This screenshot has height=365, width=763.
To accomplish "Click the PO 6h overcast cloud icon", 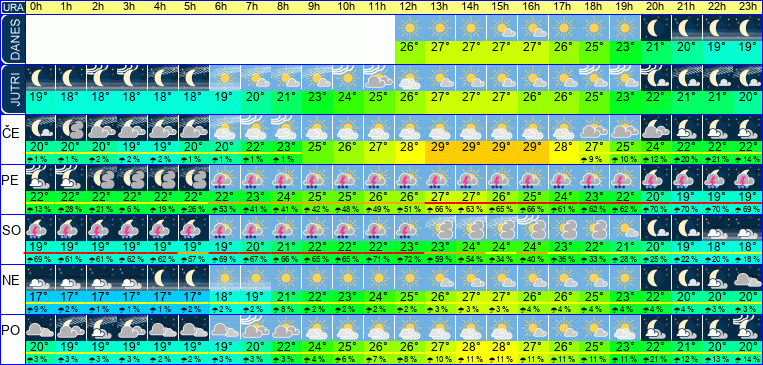I will click(224, 328).
